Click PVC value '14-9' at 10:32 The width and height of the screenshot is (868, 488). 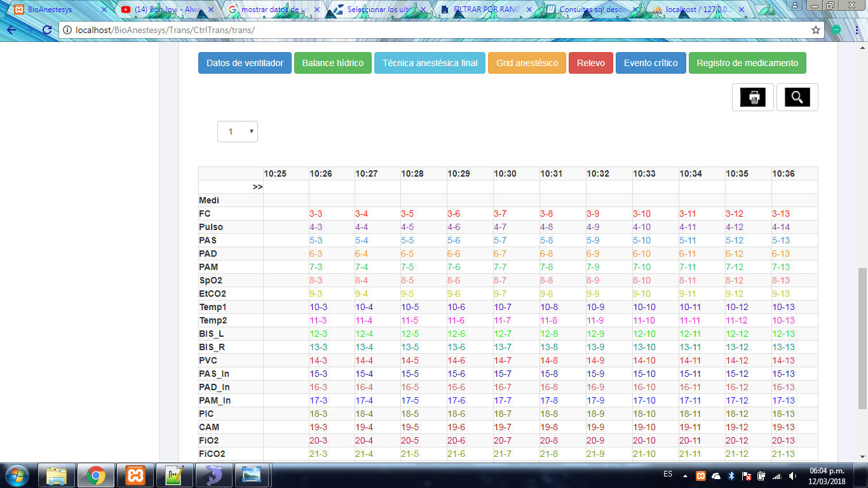pos(595,360)
